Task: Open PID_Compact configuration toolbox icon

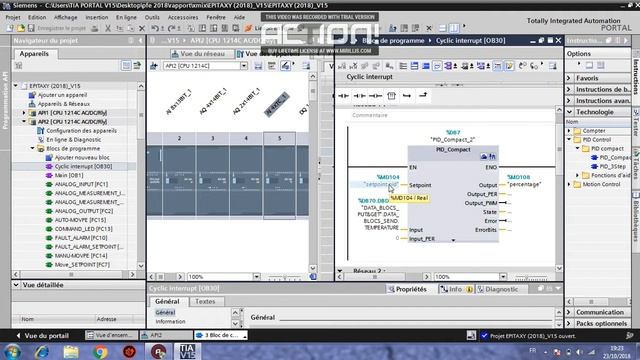Action: point(484,156)
